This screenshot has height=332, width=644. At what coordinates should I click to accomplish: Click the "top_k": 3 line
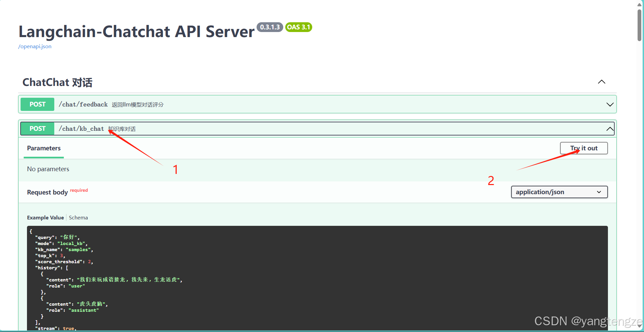click(x=50, y=255)
